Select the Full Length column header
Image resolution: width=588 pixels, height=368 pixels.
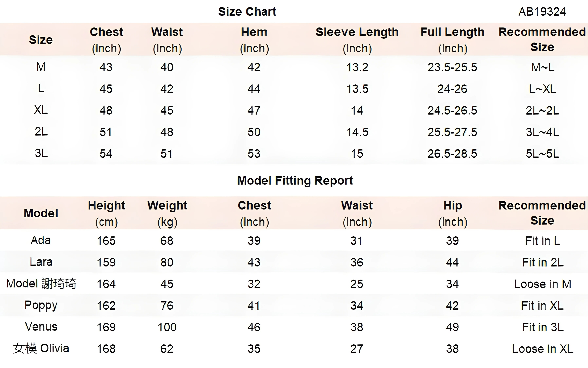[x=452, y=40]
